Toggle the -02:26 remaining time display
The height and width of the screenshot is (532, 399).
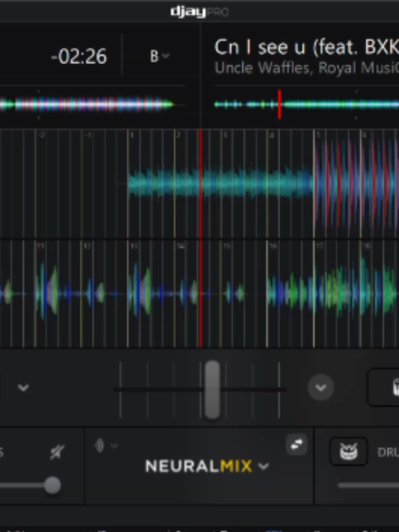79,56
